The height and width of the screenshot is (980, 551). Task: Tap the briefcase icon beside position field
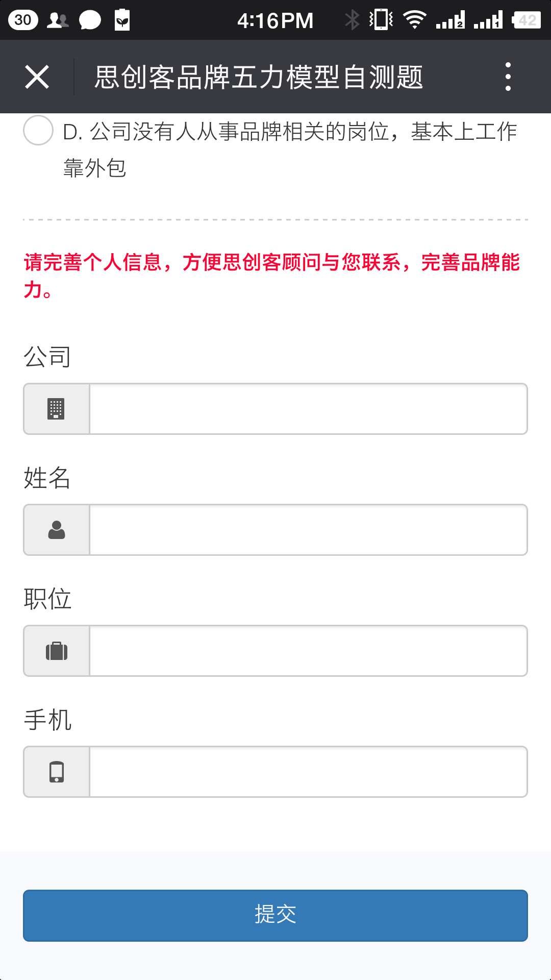coord(57,651)
